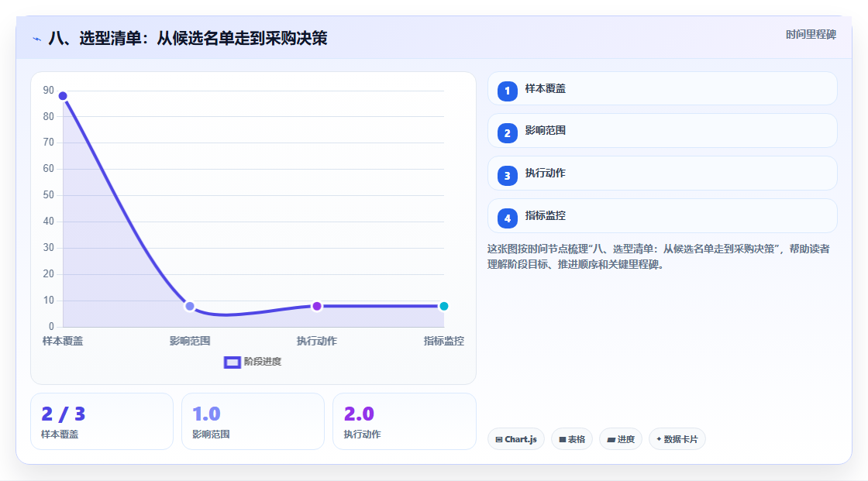The height and width of the screenshot is (481, 868).
Task: Click the y-axis value 50
Action: coord(49,195)
